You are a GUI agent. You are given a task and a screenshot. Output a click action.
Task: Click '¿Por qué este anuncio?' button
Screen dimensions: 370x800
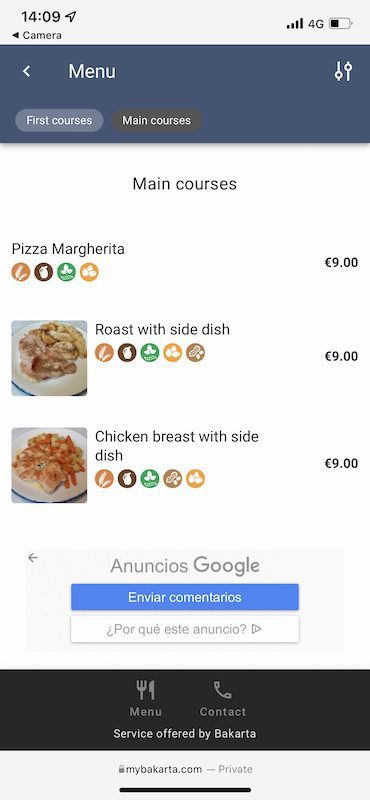tap(185, 629)
